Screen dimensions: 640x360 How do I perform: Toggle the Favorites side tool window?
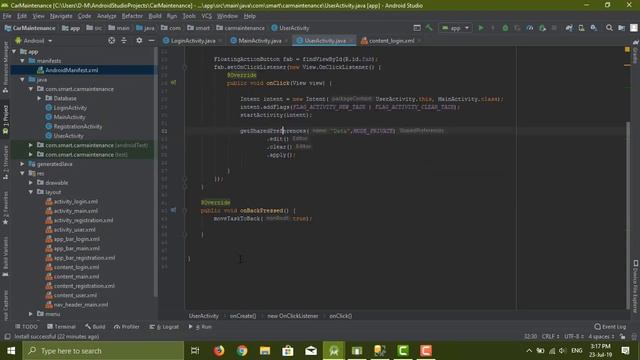5,208
